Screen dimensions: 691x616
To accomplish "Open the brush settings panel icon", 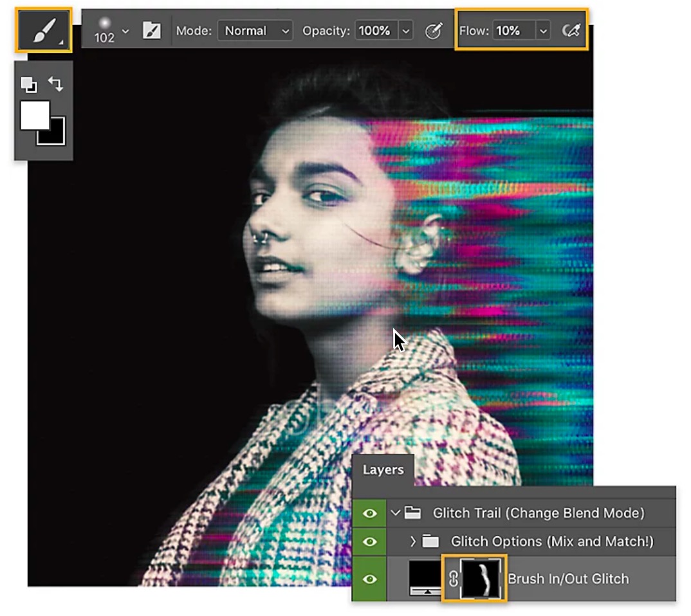I will coord(152,30).
